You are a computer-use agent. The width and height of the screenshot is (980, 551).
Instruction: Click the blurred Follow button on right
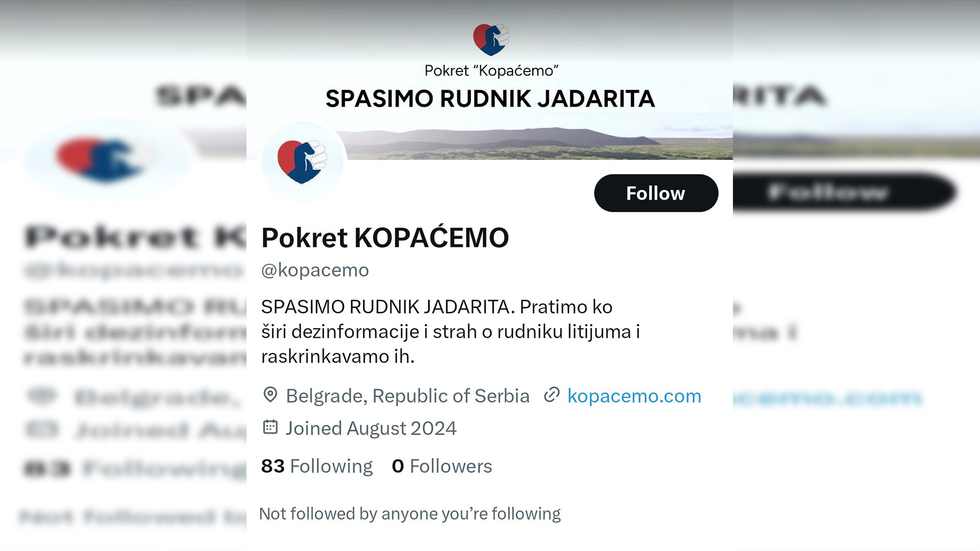tap(842, 192)
